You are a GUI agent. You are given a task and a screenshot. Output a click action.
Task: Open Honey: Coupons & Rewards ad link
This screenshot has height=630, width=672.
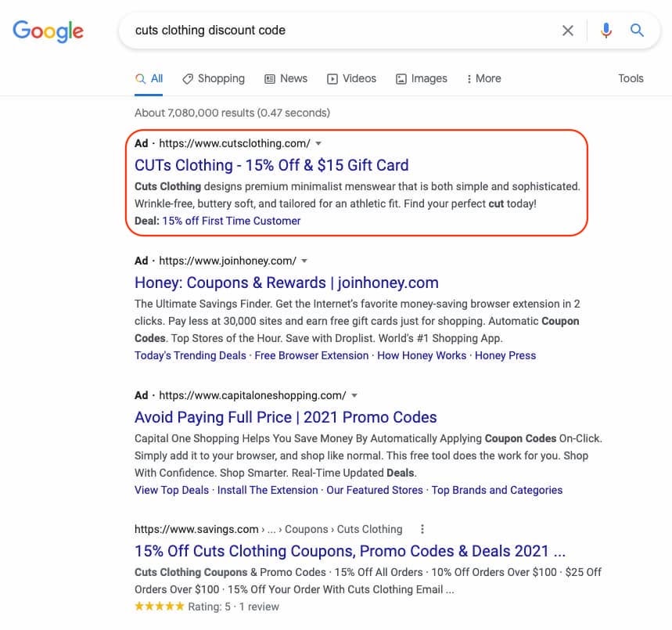coord(286,283)
